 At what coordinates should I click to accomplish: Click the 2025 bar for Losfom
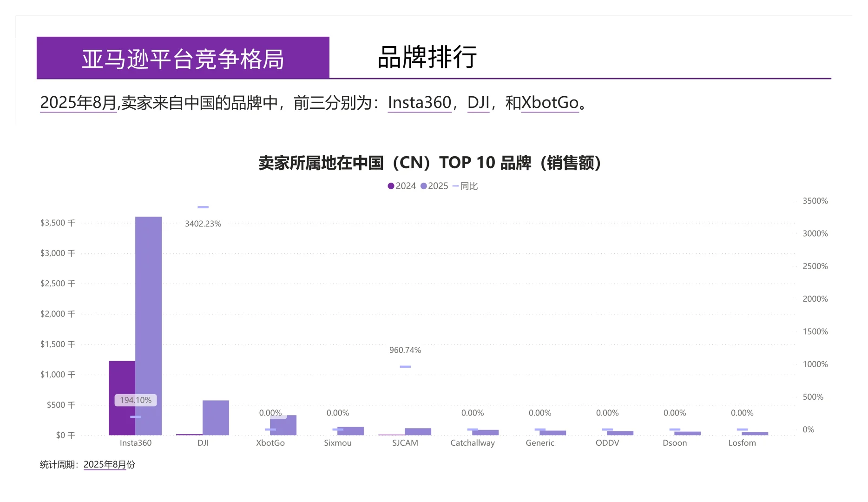tap(755, 434)
